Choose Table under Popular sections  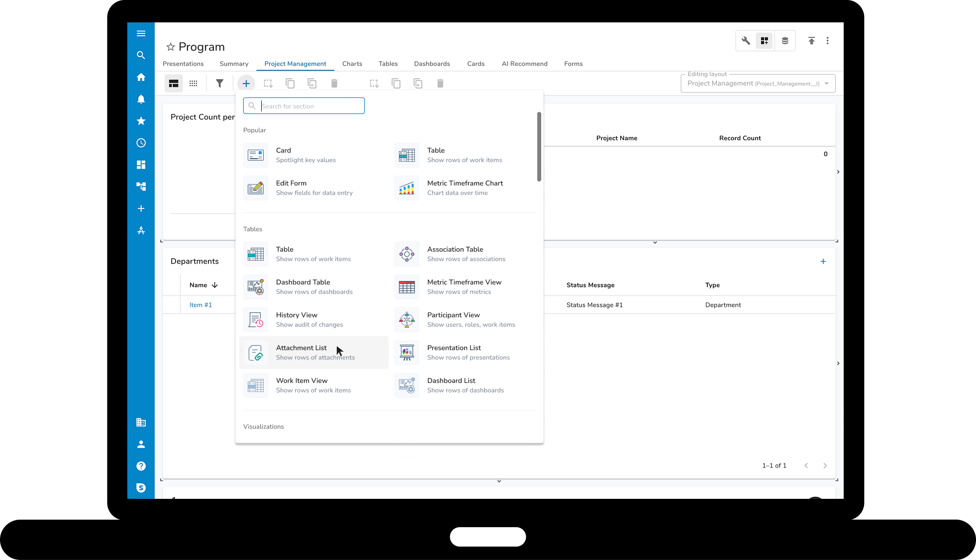pos(465,155)
